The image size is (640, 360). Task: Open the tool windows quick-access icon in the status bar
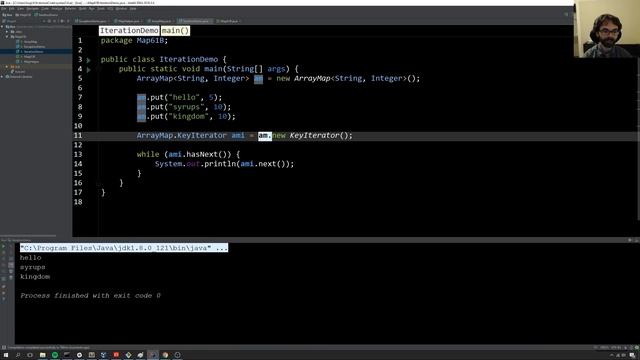[x=4, y=348]
